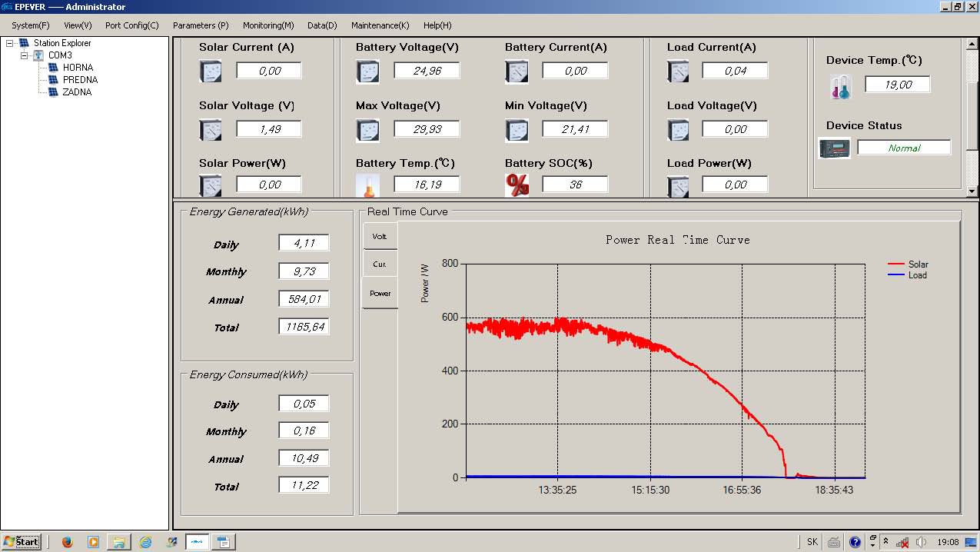This screenshot has height=552, width=980.
Task: Click the Max Voltage value field
Action: [x=427, y=129]
